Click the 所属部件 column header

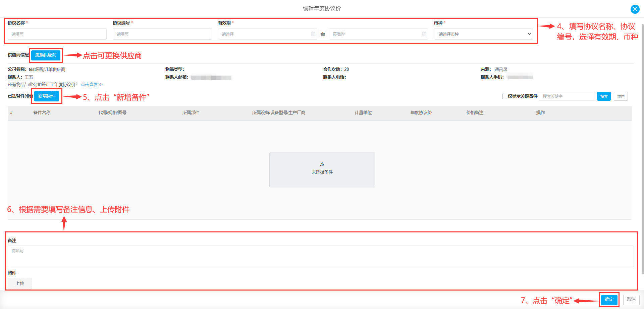(191, 113)
